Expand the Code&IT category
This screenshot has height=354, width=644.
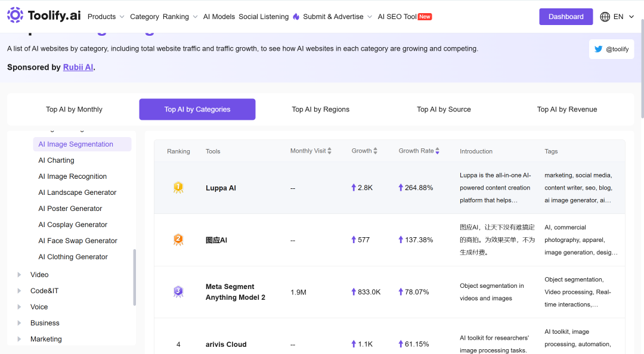19,291
